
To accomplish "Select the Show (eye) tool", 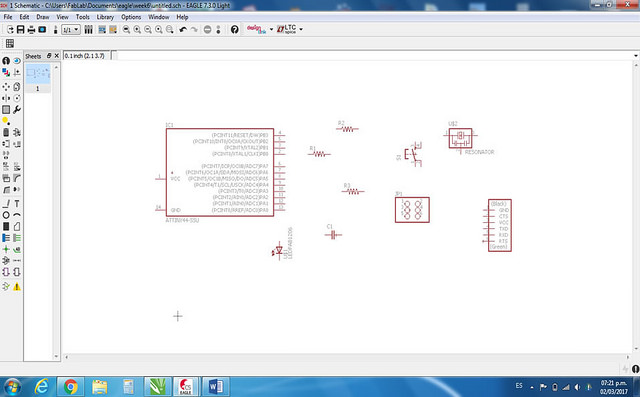I will click(x=17, y=61).
